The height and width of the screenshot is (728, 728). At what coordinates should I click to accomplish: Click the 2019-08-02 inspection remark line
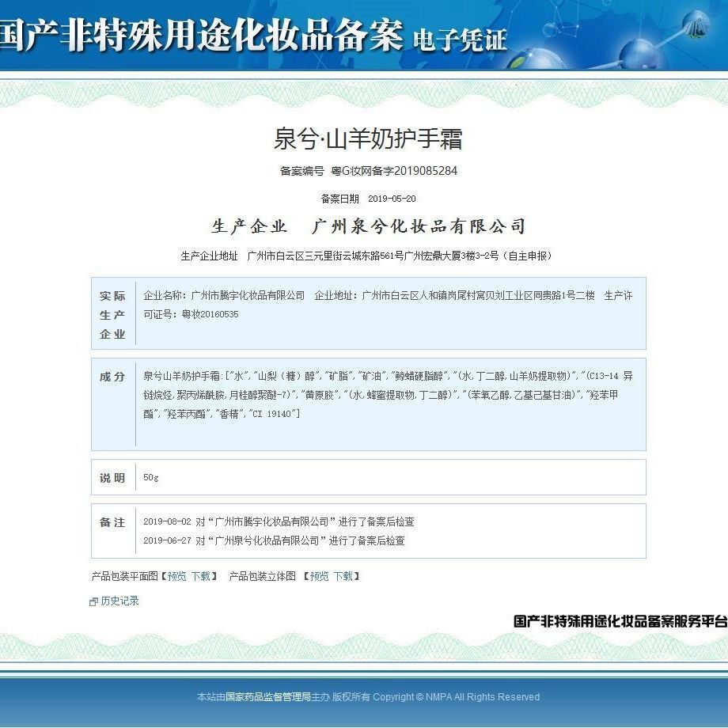tap(279, 521)
